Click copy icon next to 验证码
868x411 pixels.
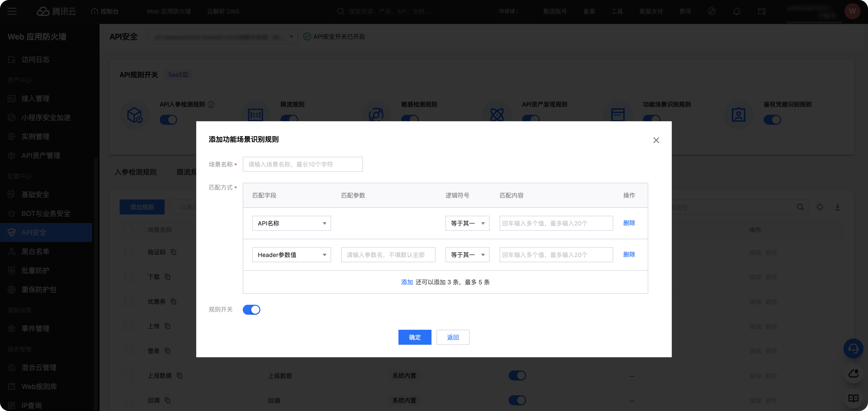pyautogui.click(x=173, y=252)
